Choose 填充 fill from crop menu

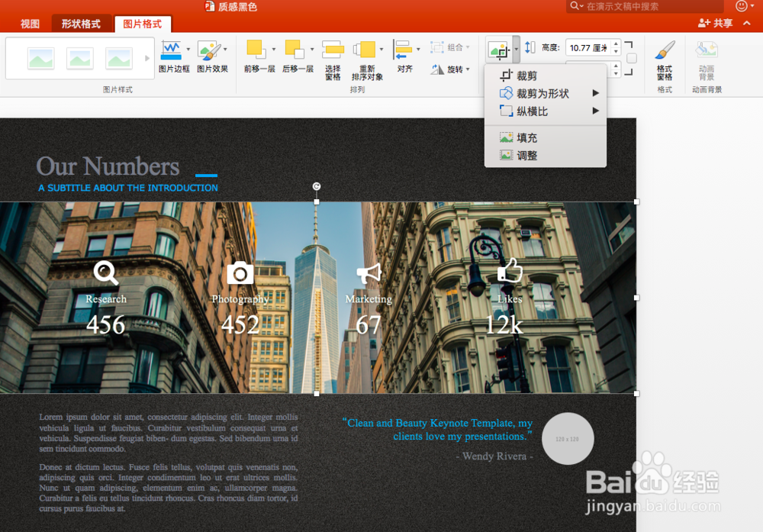[x=546, y=137]
